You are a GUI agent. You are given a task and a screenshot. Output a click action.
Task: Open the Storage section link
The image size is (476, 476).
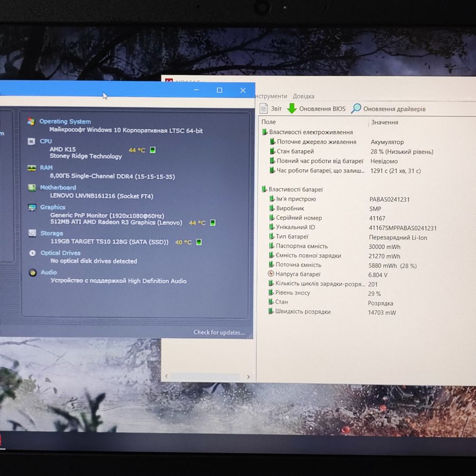tap(52, 233)
